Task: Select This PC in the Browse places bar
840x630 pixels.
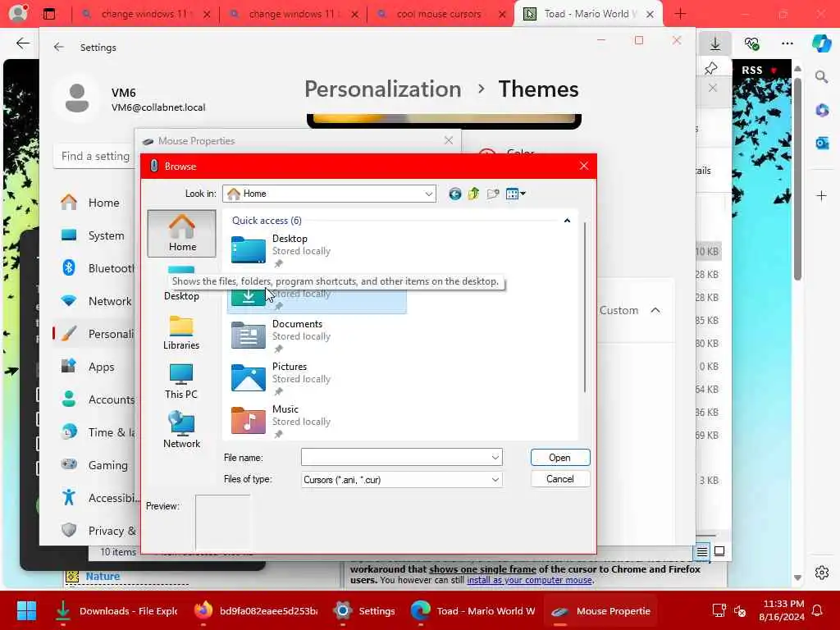Action: click(x=181, y=381)
